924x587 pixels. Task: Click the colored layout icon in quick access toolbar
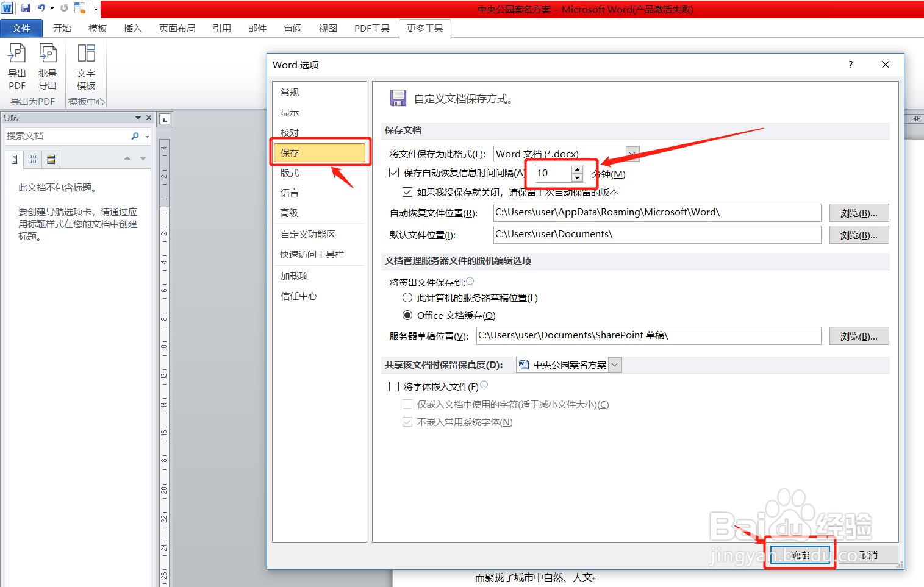coord(80,8)
